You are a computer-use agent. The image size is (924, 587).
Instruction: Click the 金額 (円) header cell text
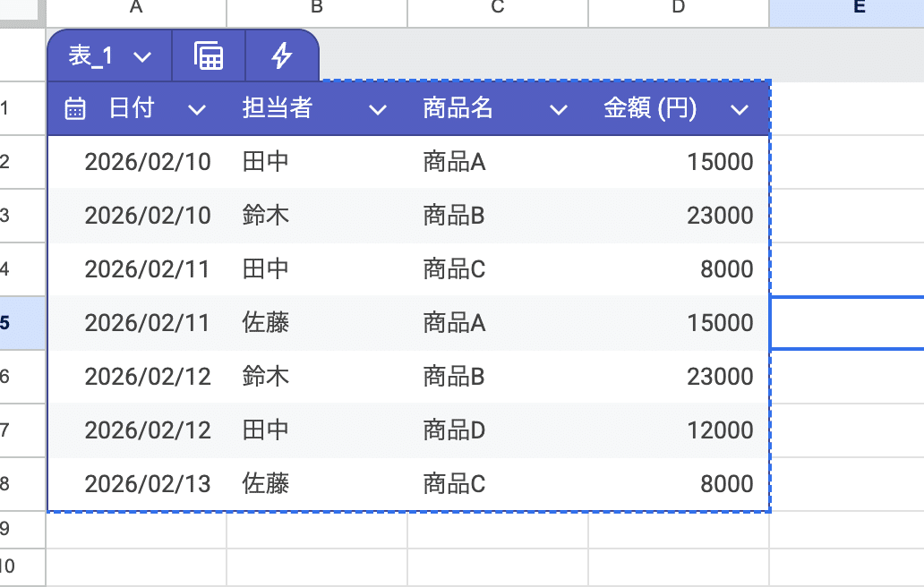[650, 108]
